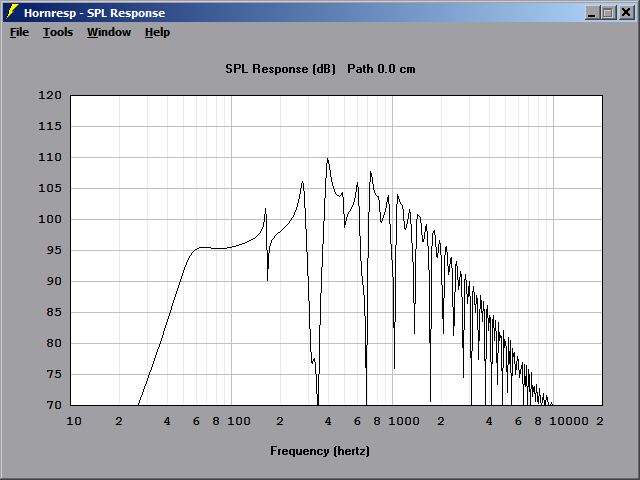Click the 'SPL Response (dB)' chart title
Image resolution: width=640 pixels, height=480 pixels.
coord(280,69)
